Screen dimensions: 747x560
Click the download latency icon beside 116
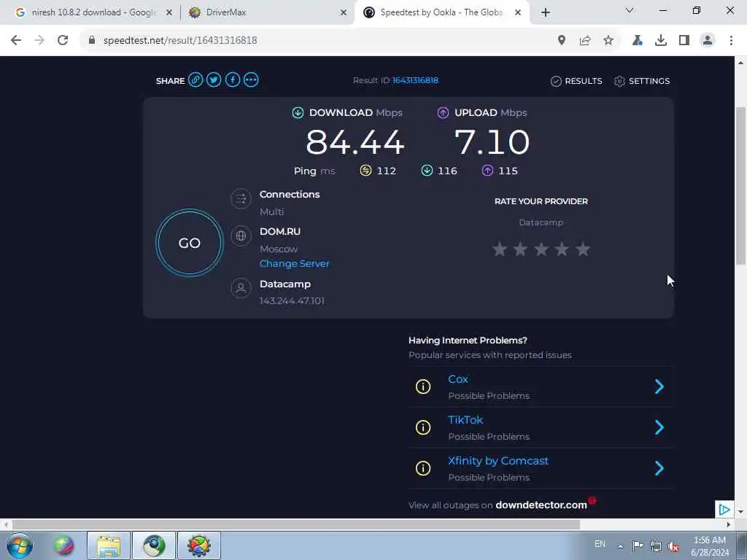[x=427, y=171]
